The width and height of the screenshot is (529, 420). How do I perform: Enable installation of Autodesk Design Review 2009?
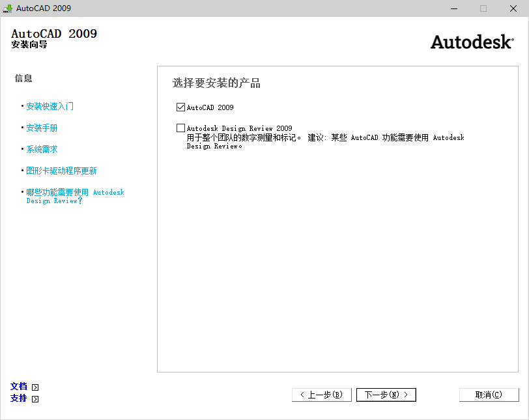tap(180, 128)
